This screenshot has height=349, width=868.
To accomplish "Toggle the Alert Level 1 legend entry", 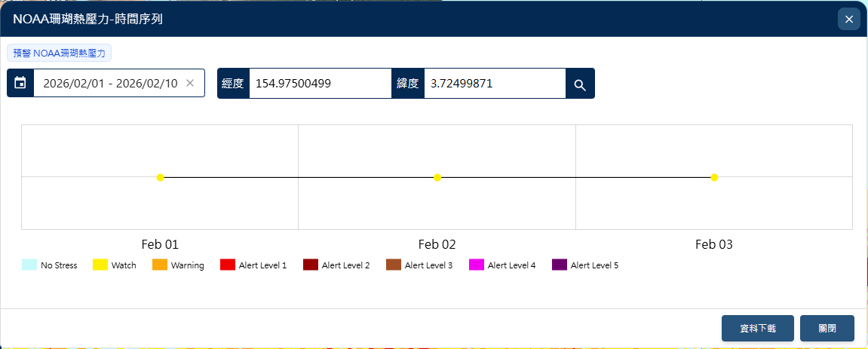I will (253, 265).
